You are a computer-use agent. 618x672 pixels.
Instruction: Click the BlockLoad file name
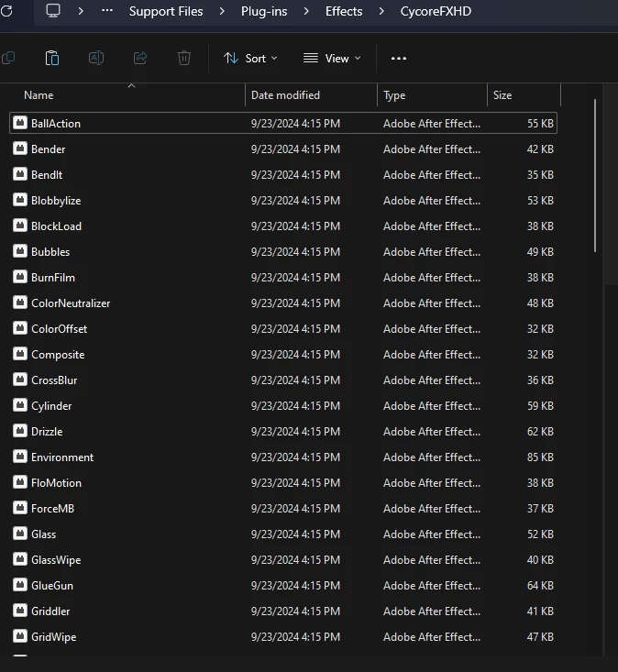(56, 226)
